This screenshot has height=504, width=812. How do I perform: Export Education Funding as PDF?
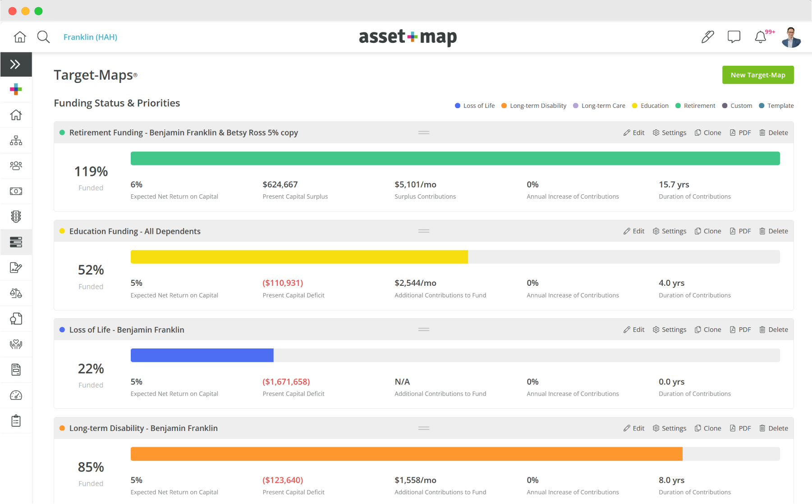pos(740,231)
